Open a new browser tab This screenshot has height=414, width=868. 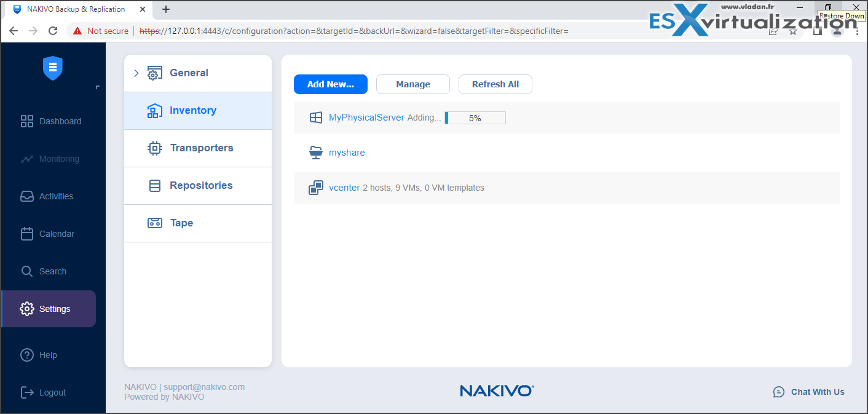pyautogui.click(x=166, y=9)
